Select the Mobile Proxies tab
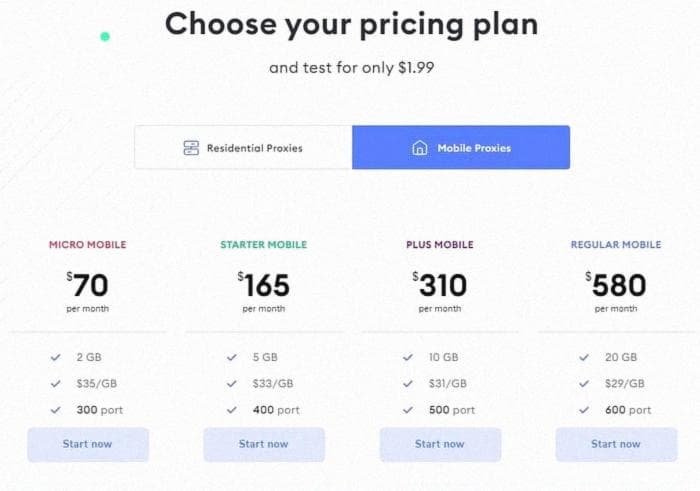 click(x=461, y=147)
